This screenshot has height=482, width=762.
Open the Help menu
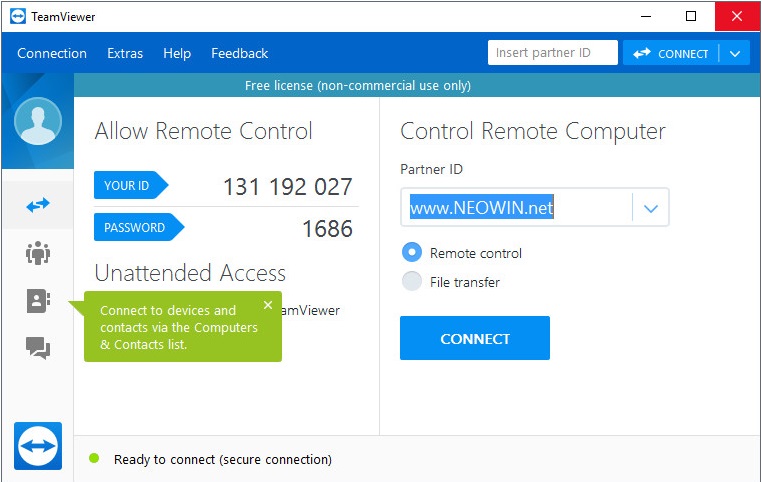[177, 54]
